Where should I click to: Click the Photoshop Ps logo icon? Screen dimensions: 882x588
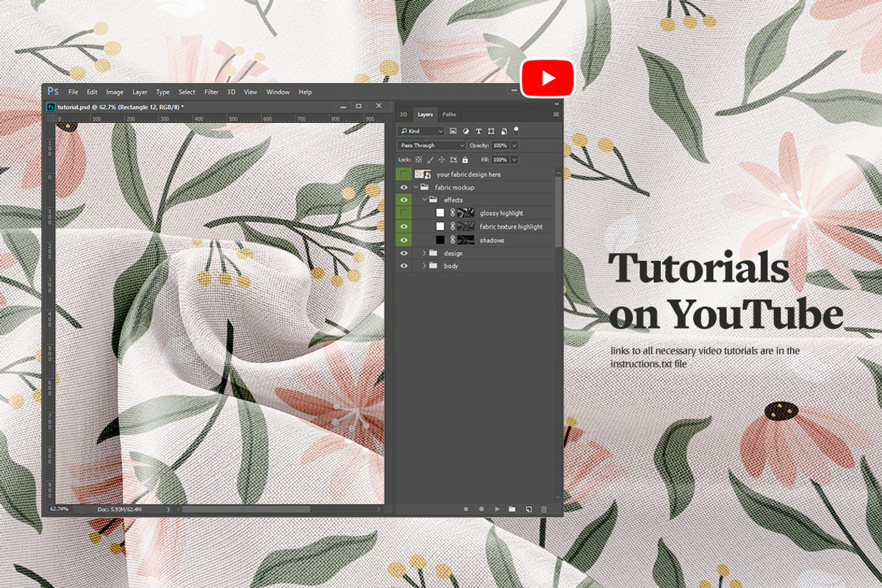tap(53, 91)
